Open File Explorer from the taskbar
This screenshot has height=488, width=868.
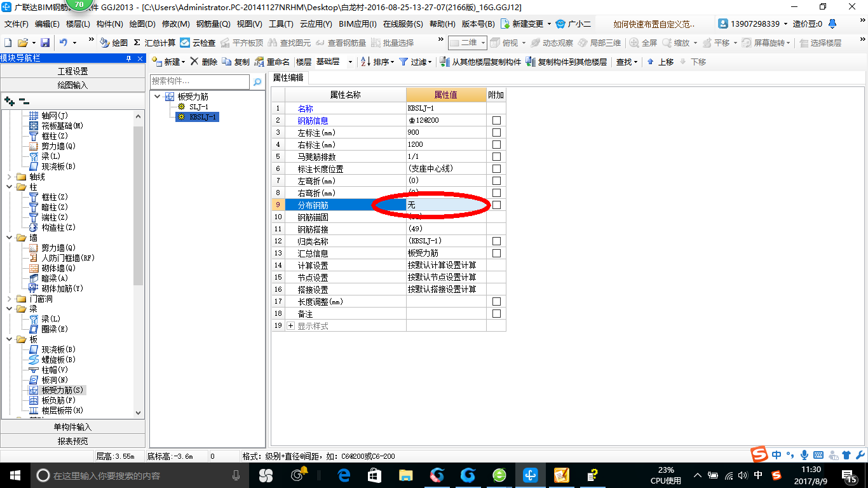(x=405, y=475)
